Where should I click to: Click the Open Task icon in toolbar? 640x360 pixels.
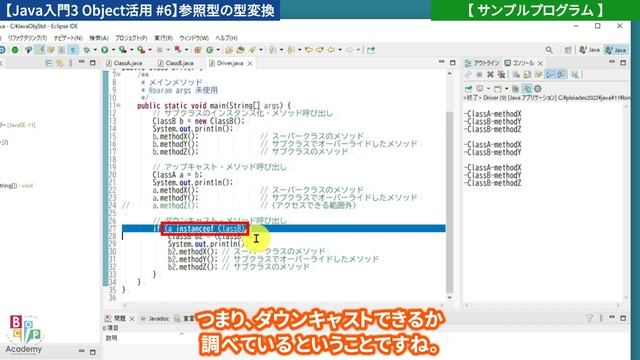click(240, 50)
